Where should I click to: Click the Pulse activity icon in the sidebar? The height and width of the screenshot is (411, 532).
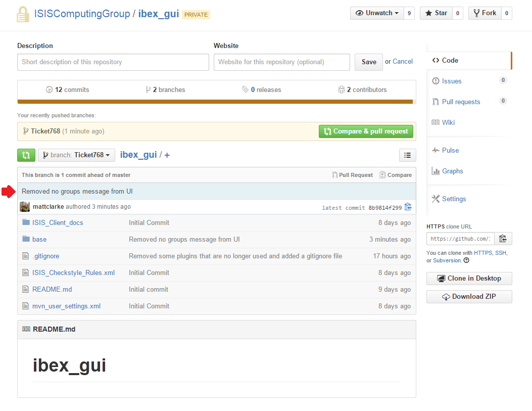coord(436,150)
